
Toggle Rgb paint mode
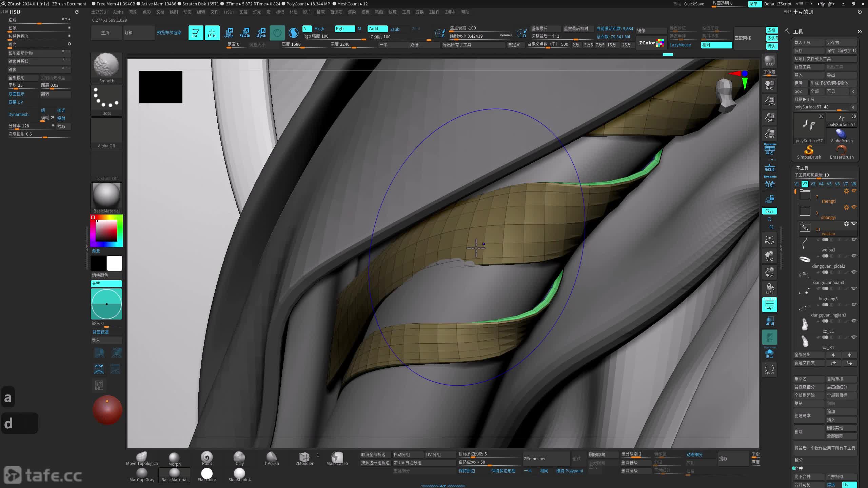pyautogui.click(x=345, y=29)
